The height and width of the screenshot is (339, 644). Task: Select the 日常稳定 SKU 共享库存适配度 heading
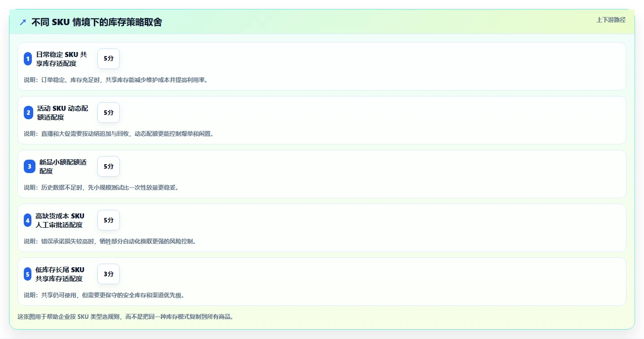pos(61,59)
